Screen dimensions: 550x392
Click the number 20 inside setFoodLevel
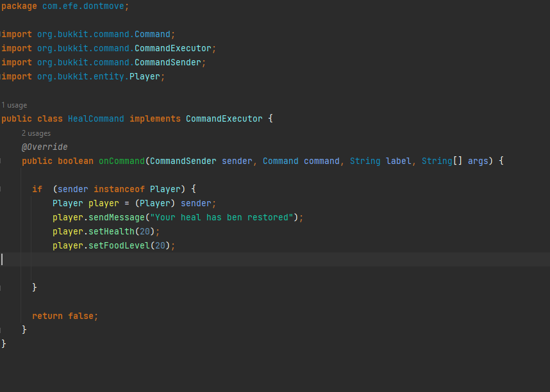[x=160, y=245]
